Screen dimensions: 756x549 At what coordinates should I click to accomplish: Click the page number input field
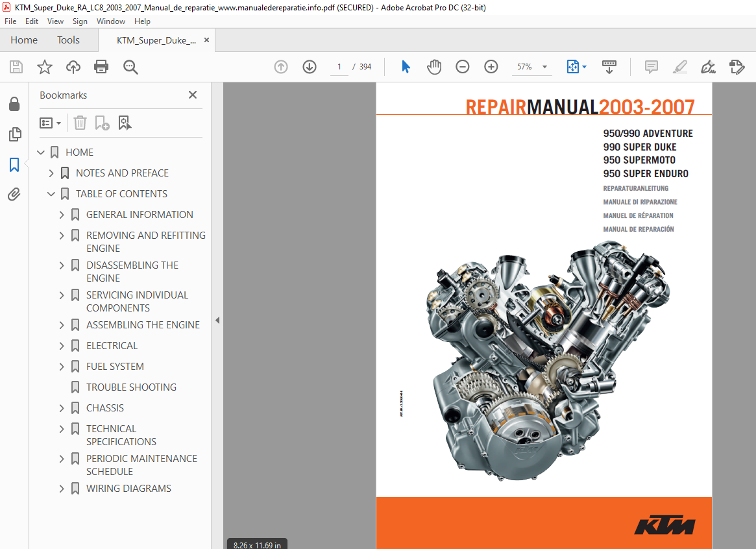click(x=339, y=67)
